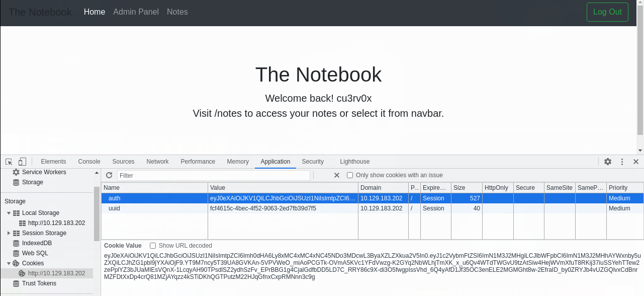Close the DevTools panel
The width and height of the screenshot is (644, 296).
(x=636, y=162)
